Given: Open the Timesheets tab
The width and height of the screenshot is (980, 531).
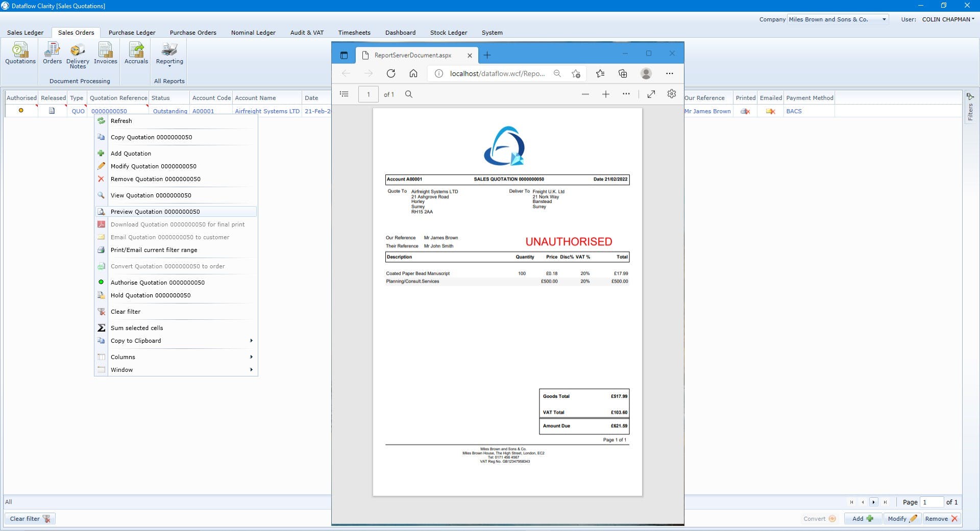Looking at the screenshot, I should coord(354,33).
